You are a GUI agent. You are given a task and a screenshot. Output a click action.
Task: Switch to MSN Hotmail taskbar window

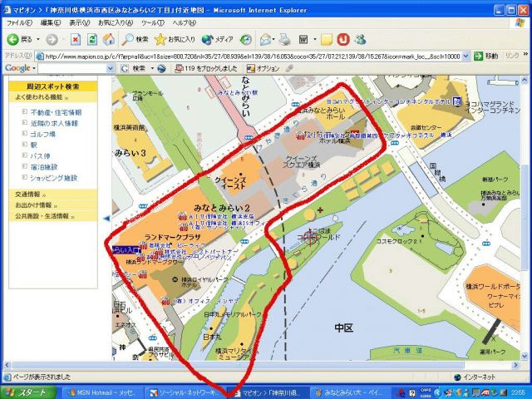(x=101, y=392)
